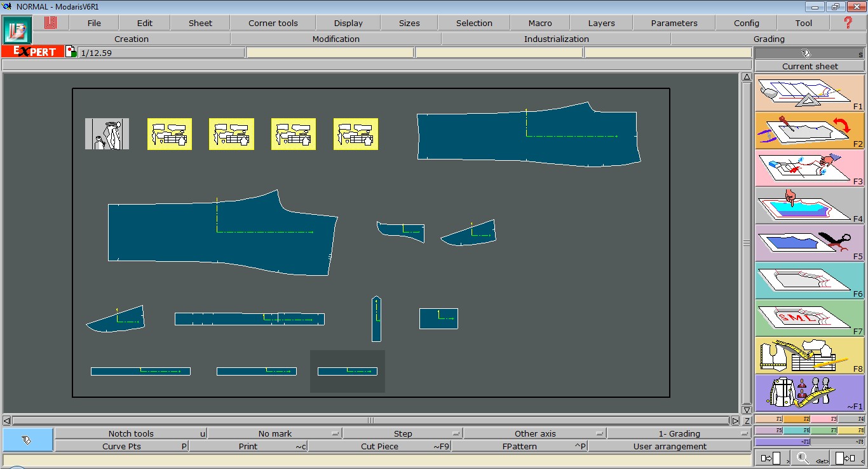
Task: Click the horizontal scrollbar thumb below the canvas
Action: [370, 420]
